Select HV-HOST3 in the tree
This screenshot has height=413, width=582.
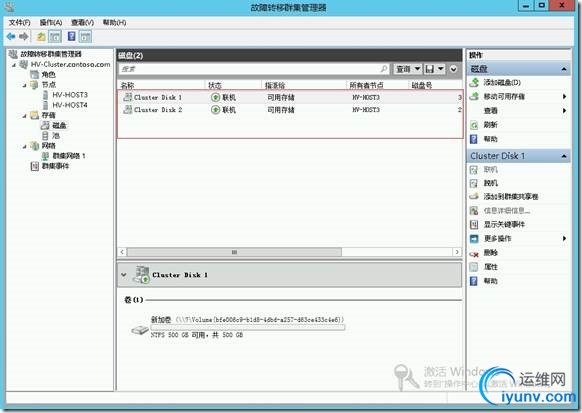pos(70,95)
